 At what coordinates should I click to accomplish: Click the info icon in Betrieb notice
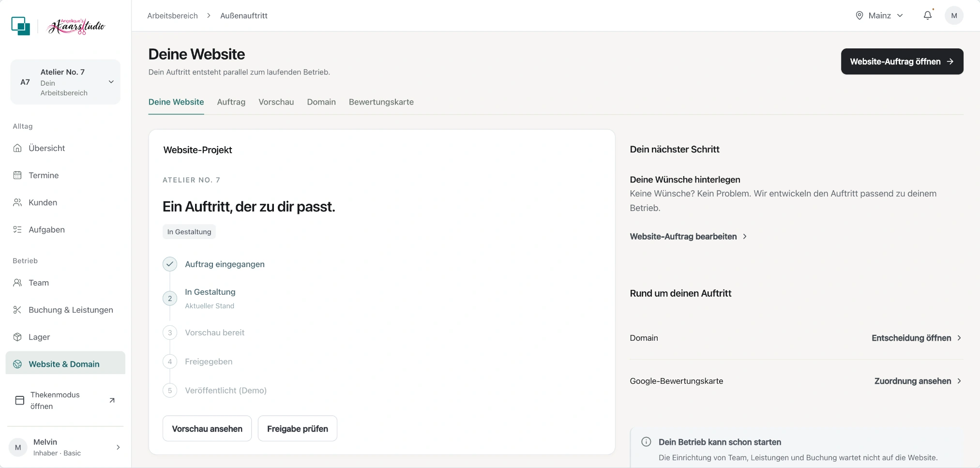click(646, 442)
